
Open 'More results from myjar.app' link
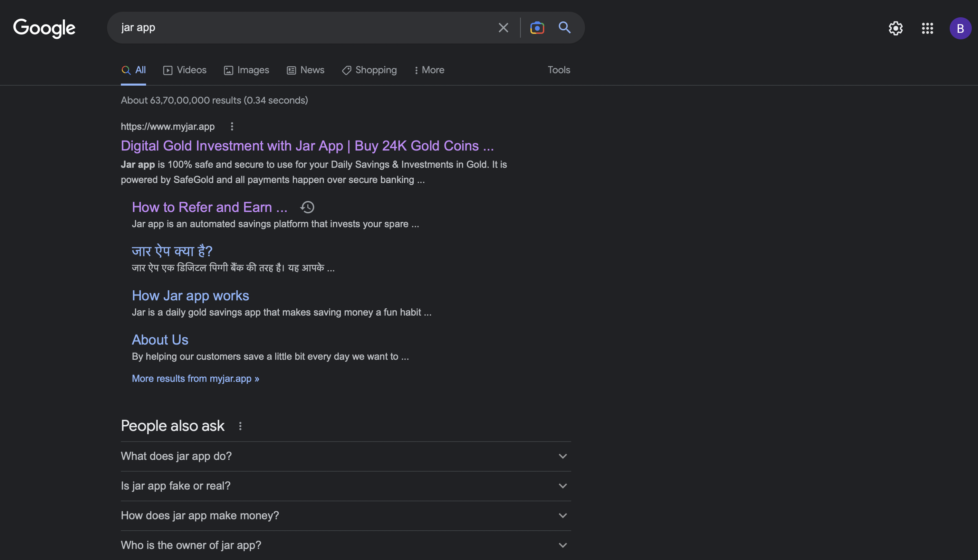tap(195, 378)
